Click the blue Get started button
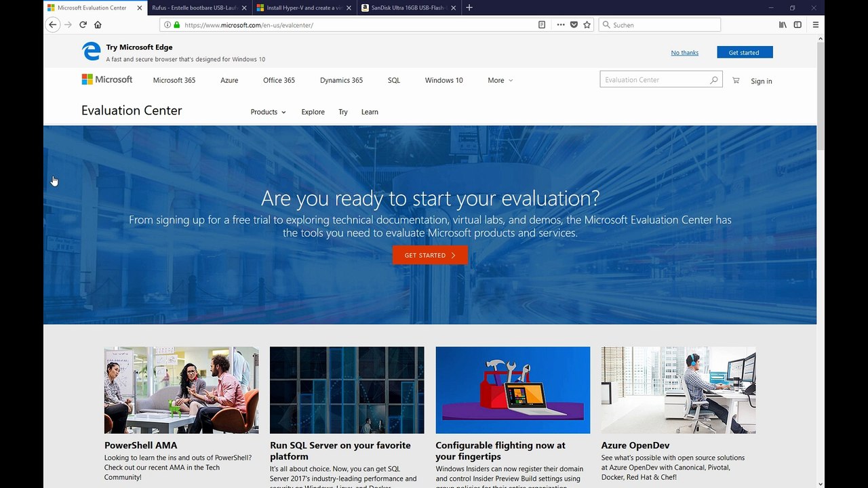 [x=745, y=52]
